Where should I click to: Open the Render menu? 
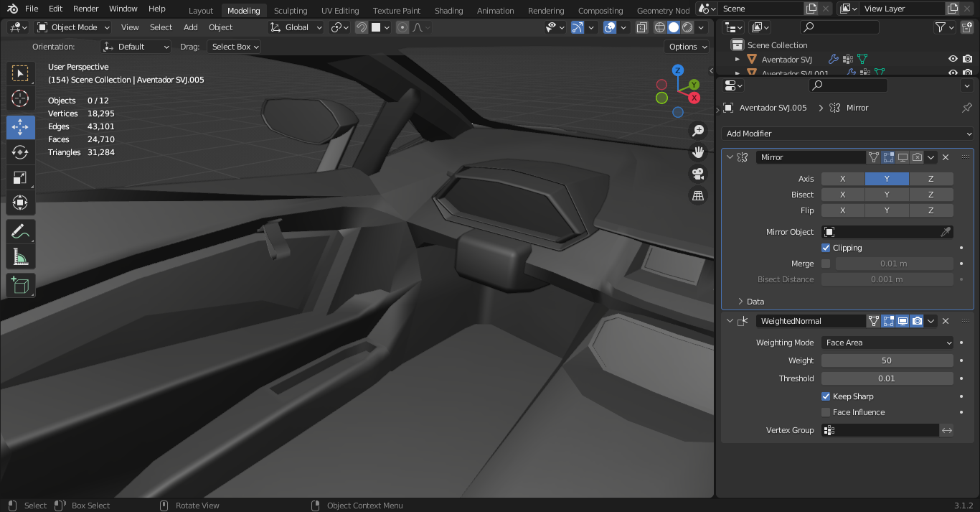tap(86, 9)
